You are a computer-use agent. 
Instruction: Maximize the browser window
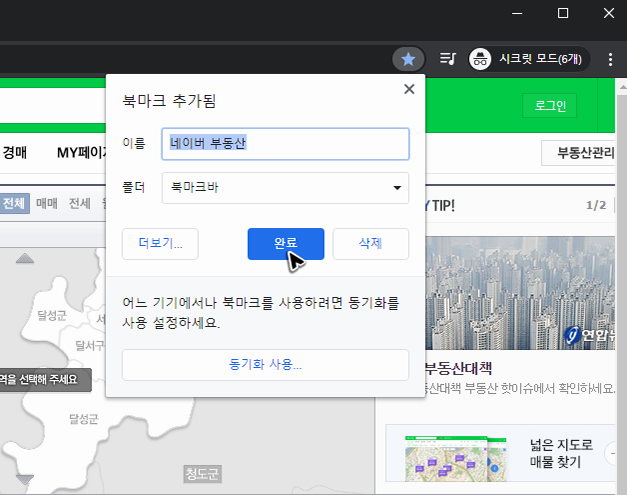(x=563, y=13)
